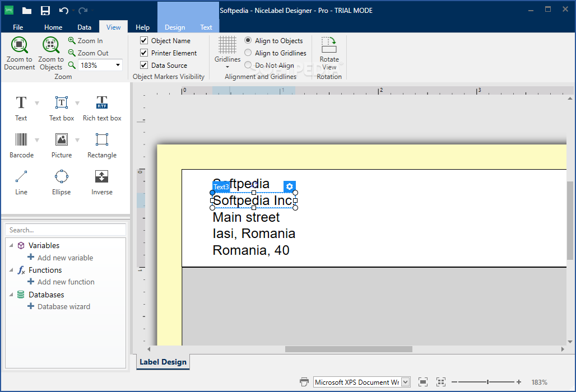The image size is (576, 392).
Task: Click the Redo arrow
Action: [83, 11]
